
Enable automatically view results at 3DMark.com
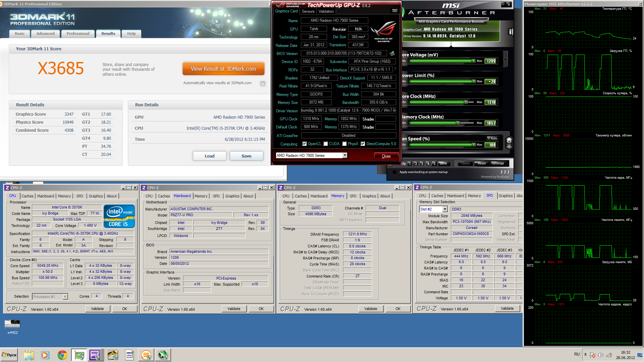coord(263,83)
